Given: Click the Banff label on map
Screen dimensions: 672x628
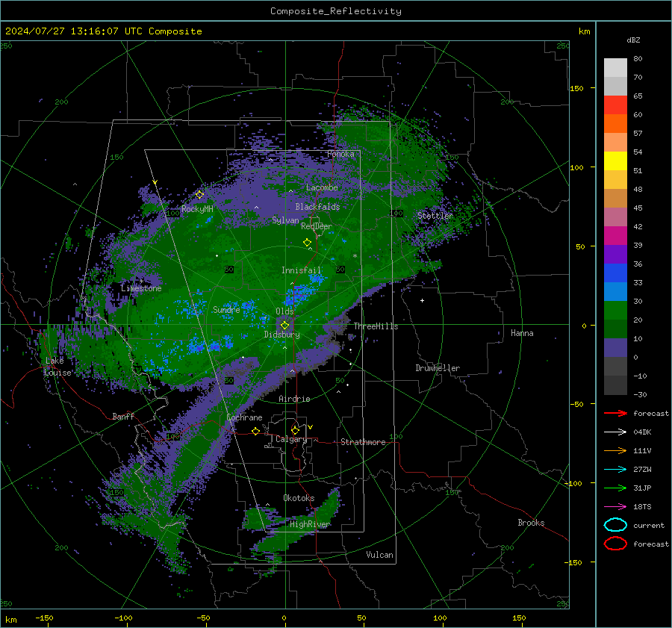Looking at the screenshot, I should pos(123,416).
